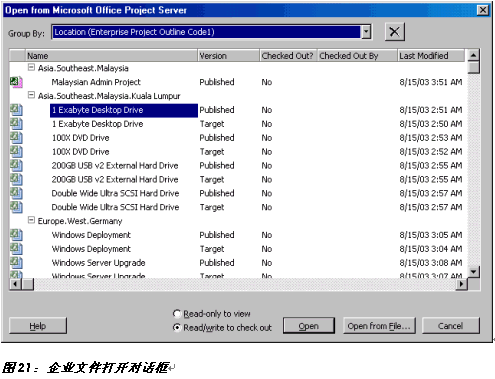Collapse Asia.Southeast.Malaysia.Kuala Lumpur group
Screen dimensions: 495x379
pyautogui.click(x=31, y=95)
